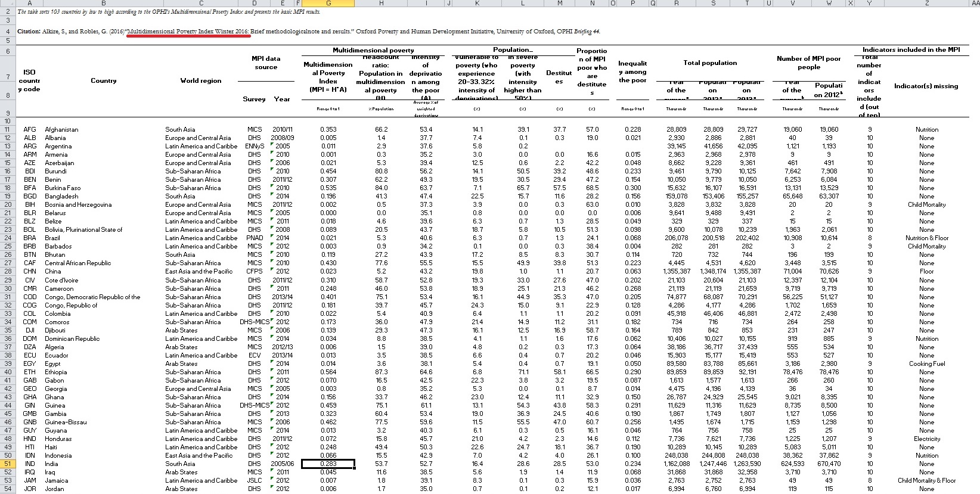Select row 11 header

[x=8, y=129]
